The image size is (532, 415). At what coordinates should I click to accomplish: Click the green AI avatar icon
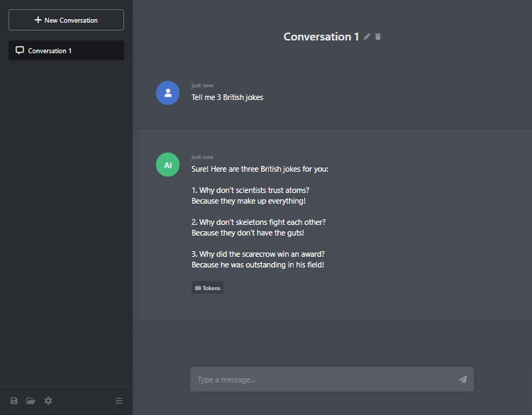coord(167,165)
